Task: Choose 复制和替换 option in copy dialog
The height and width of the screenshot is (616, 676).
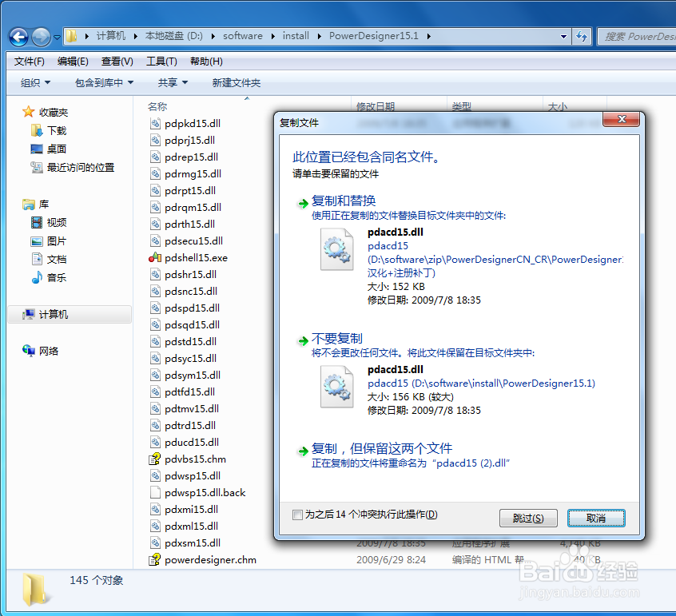Action: pyautogui.click(x=343, y=201)
